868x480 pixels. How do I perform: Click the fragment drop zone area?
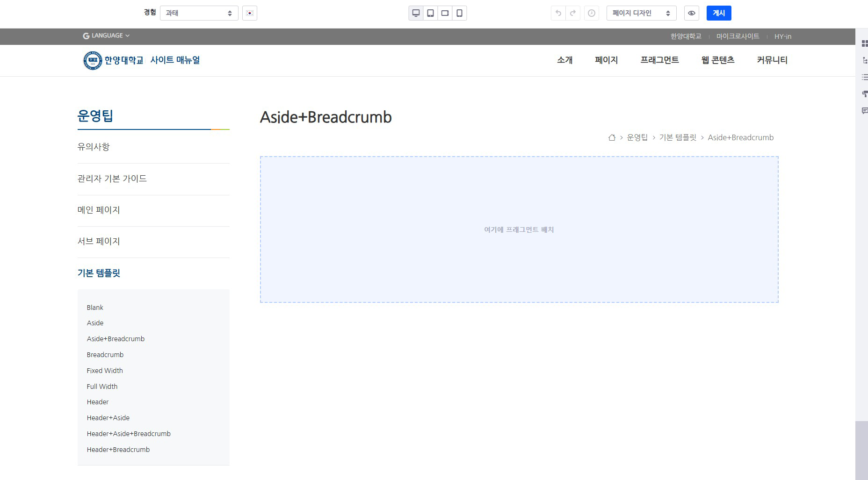coord(519,229)
